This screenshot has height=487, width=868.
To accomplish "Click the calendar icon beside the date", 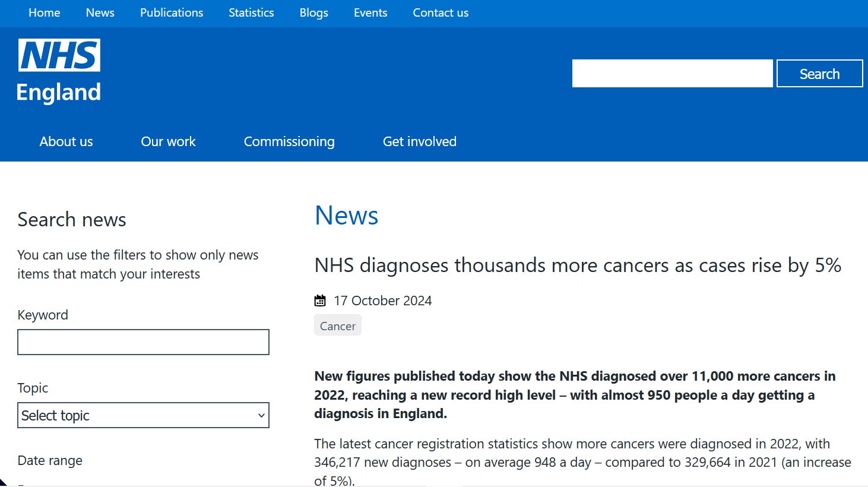I will click(x=320, y=301).
